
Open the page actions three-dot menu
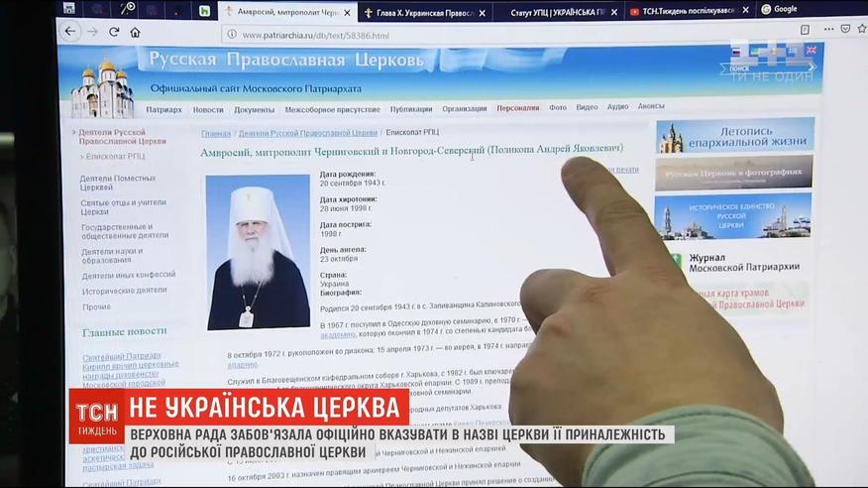(828, 29)
